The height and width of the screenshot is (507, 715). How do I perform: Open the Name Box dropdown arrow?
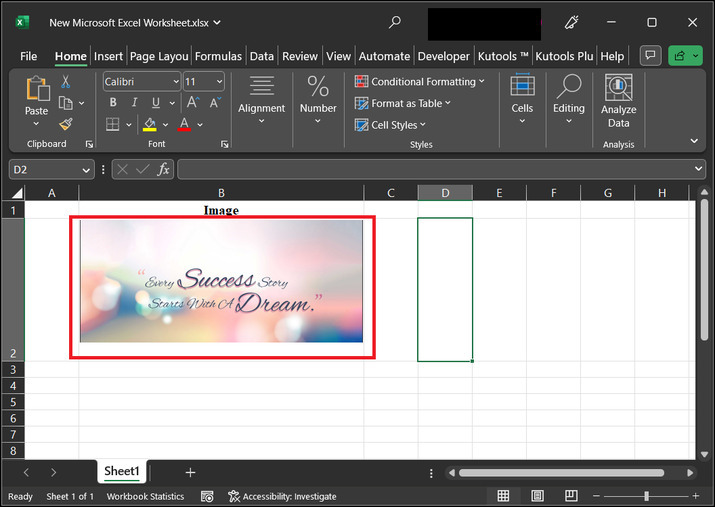click(86, 170)
